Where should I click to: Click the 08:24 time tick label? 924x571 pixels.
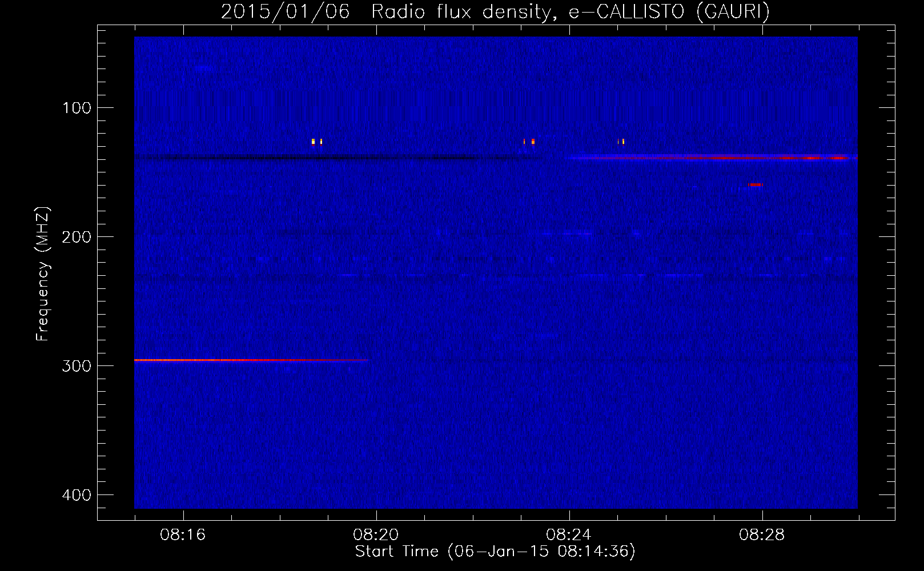click(569, 535)
